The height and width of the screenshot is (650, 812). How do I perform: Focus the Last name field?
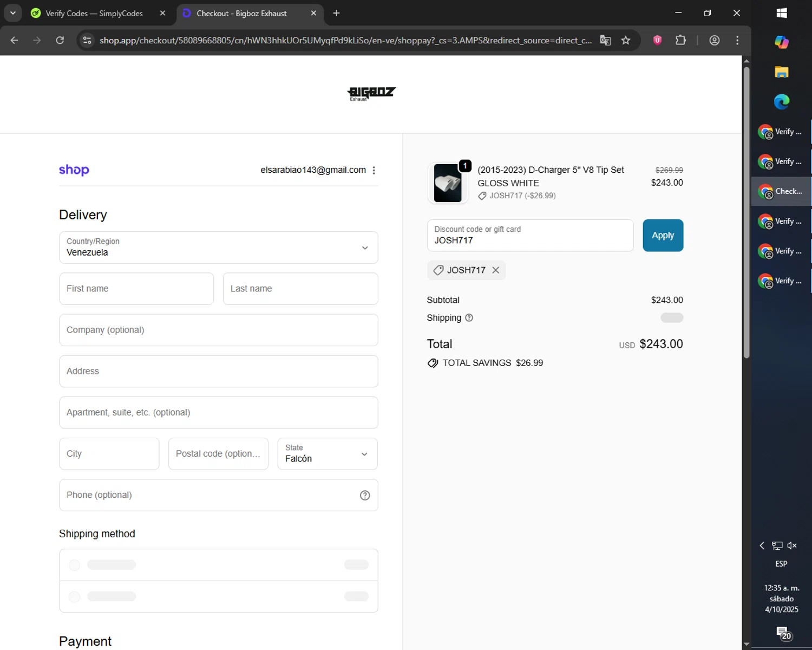tap(300, 289)
